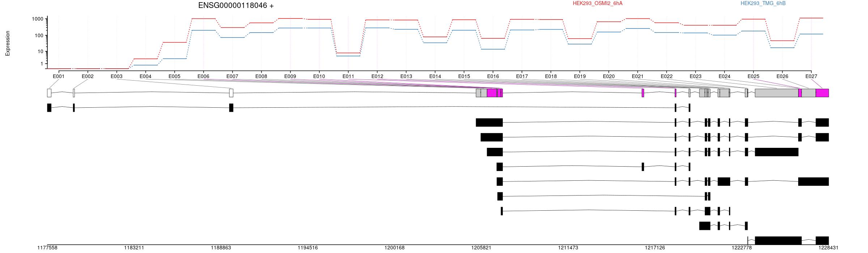
Task: Select exon bin label E003
Action: 116,76
